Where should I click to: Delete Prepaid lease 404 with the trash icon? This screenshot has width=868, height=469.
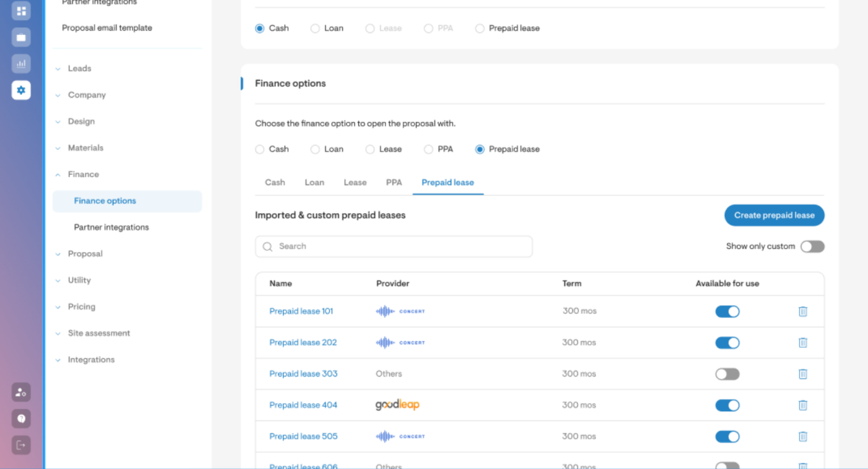803,405
